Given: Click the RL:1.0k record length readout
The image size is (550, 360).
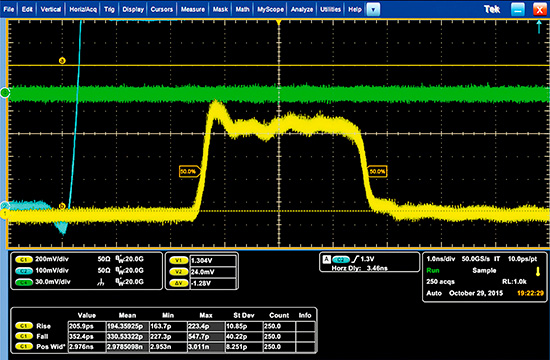Looking at the screenshot, I should (x=514, y=282).
